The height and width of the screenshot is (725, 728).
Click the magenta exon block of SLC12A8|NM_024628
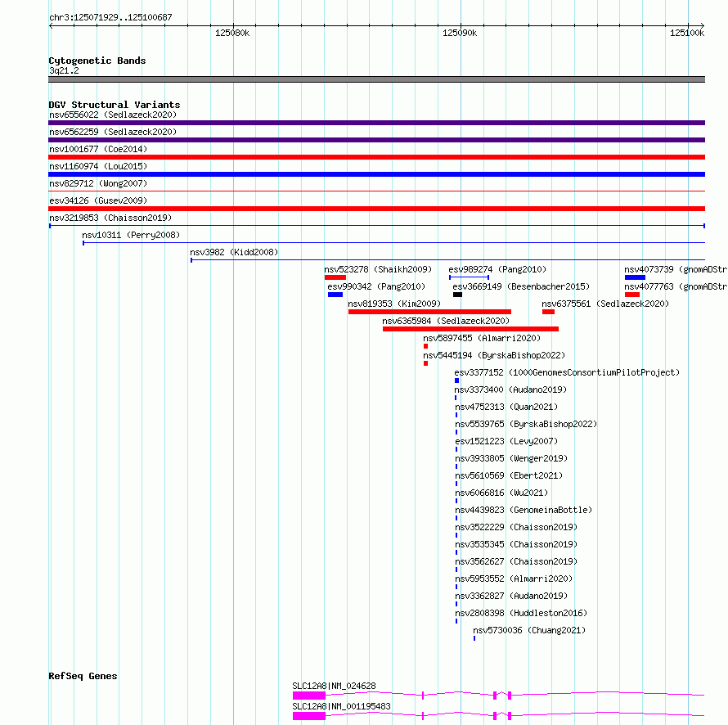308,696
